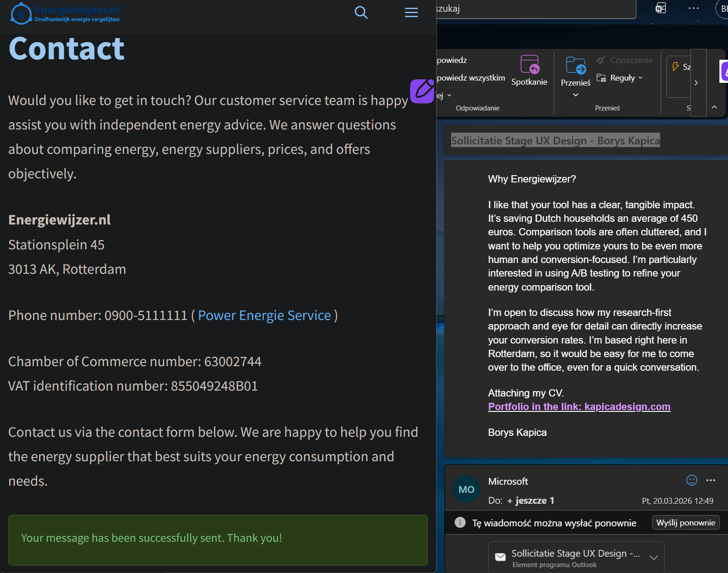Open the kapicadesign.com portfolio link
Screen dimensions: 728x573
(x=579, y=406)
